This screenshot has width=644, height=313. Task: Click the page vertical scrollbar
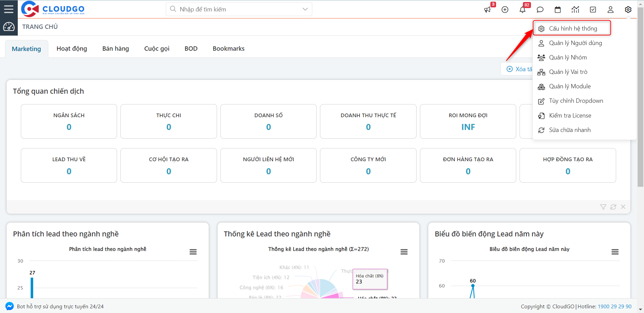tap(640, 101)
